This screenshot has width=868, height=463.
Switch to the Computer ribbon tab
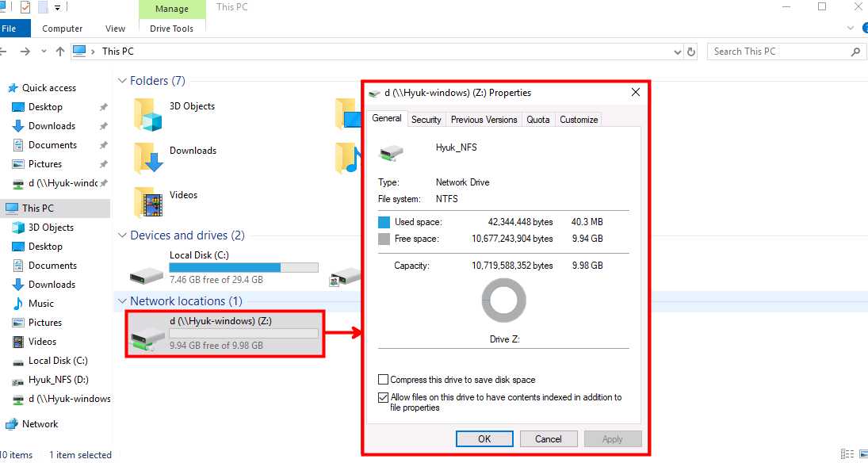click(x=62, y=29)
